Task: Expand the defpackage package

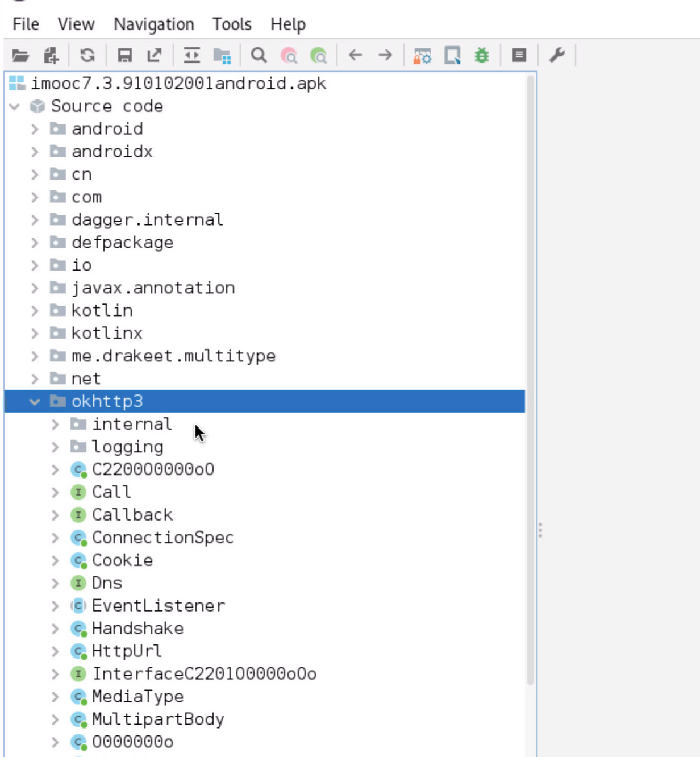Action: 35,243
